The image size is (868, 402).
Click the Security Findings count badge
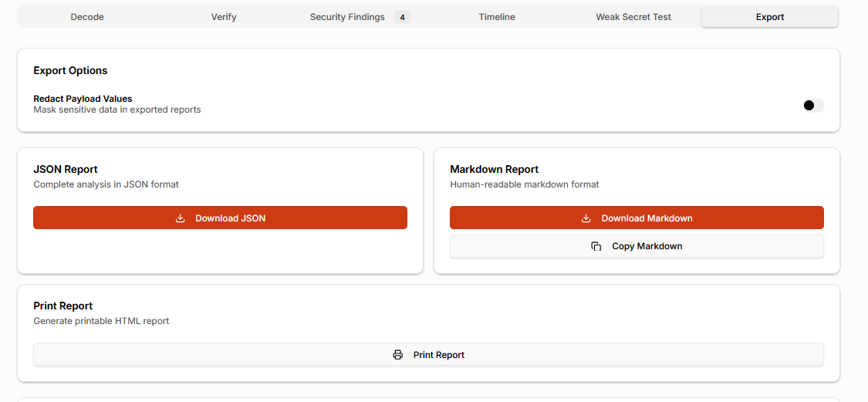tap(402, 17)
